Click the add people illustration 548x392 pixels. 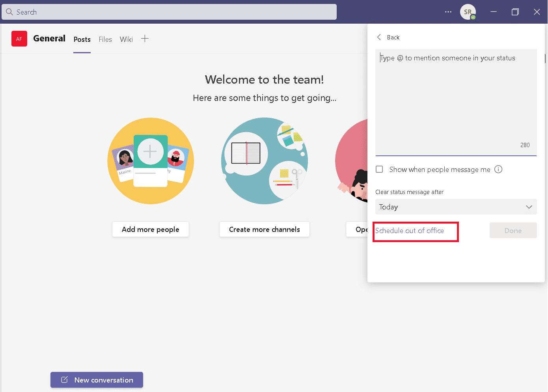point(151,161)
